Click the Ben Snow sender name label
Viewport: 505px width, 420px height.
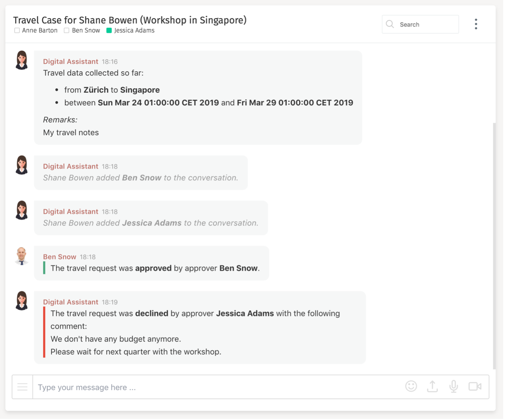[x=59, y=257]
